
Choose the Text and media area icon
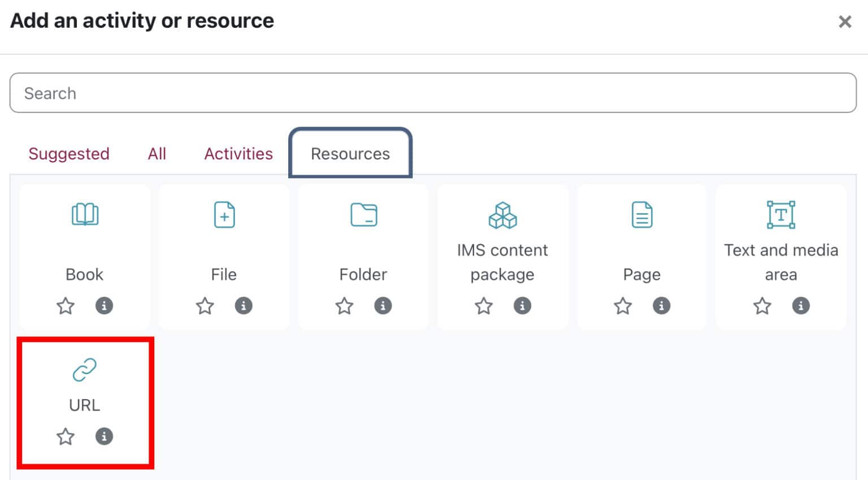(781, 215)
